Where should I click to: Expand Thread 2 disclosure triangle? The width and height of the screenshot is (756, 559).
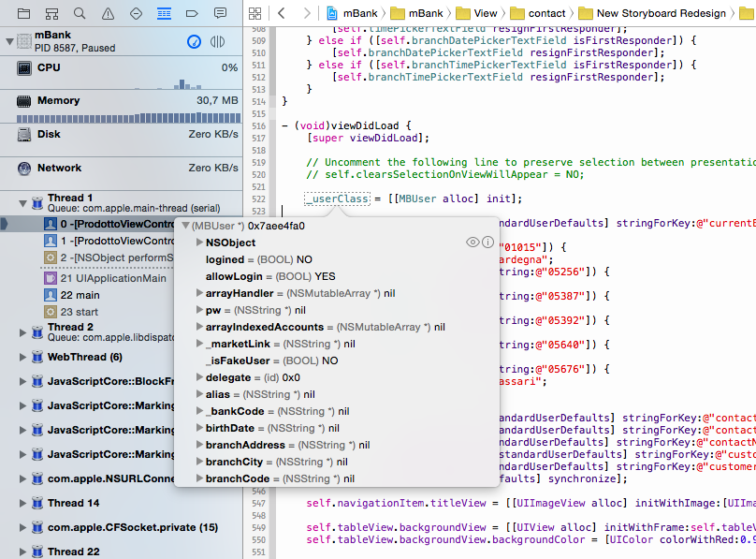point(22,332)
